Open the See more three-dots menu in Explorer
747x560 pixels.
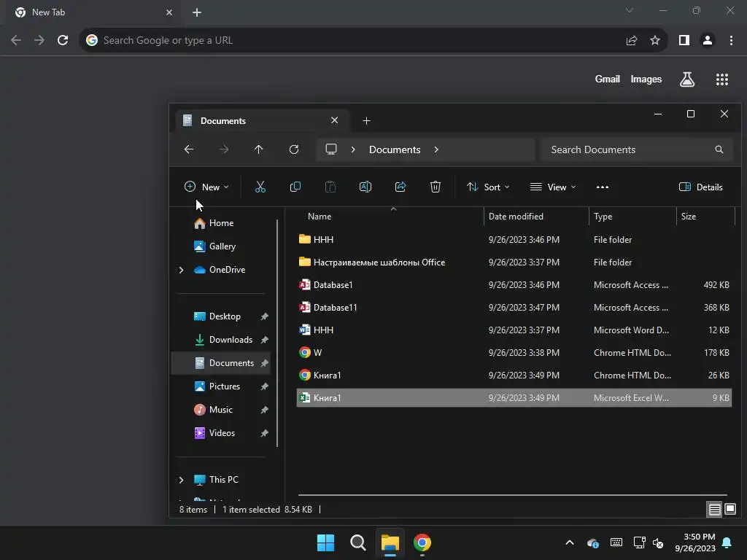pos(602,187)
